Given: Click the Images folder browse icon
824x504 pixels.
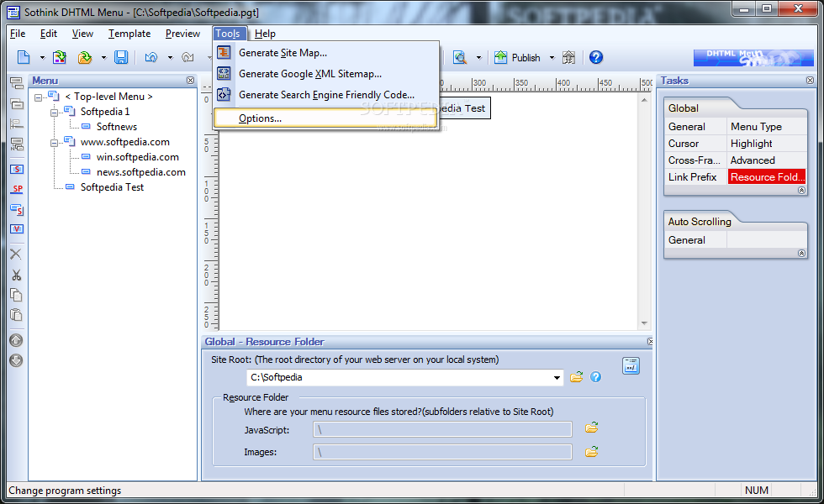Looking at the screenshot, I should (x=592, y=452).
